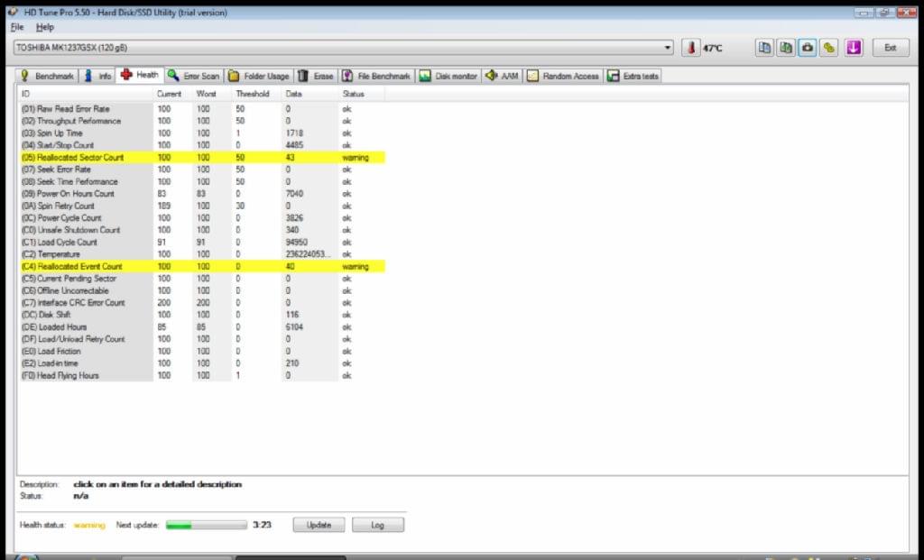The image size is (924, 560).
Task: Click the Log button
Action: coord(378,525)
